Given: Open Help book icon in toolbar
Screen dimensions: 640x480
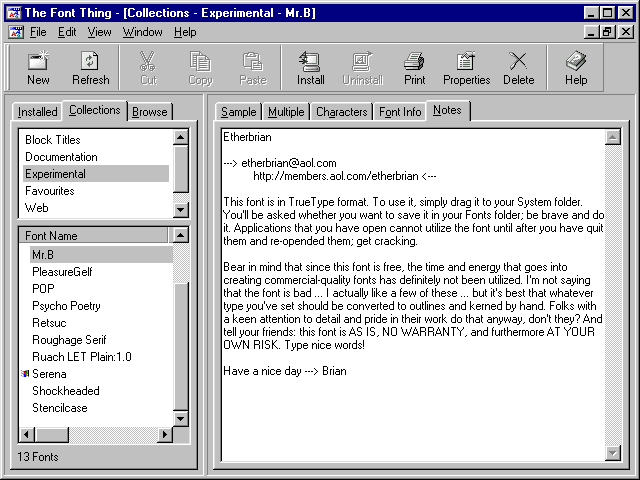Looking at the screenshot, I should click(576, 68).
